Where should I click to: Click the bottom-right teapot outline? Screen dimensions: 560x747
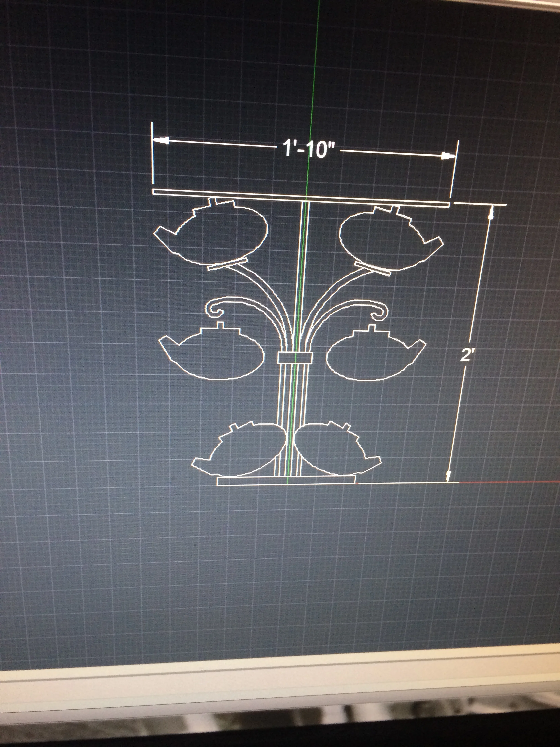point(338,449)
